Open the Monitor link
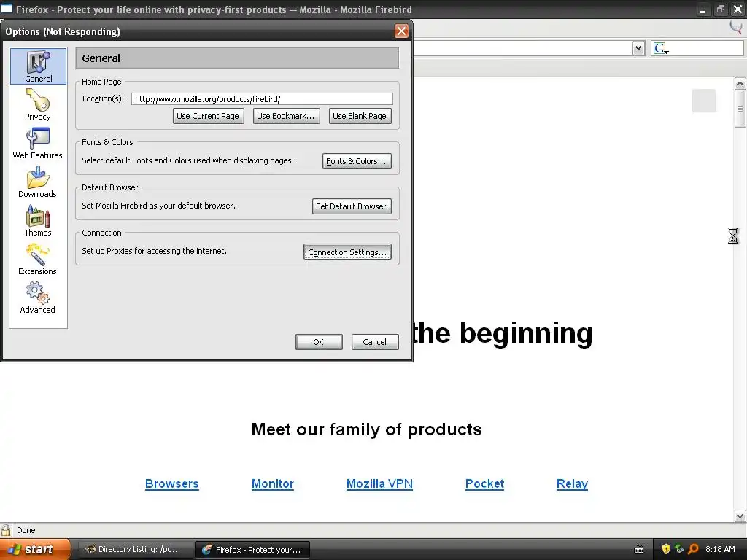747x560 pixels. (x=273, y=484)
